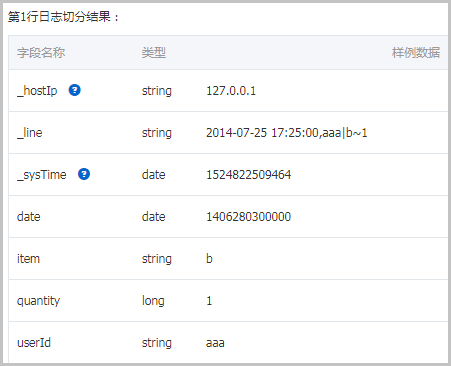The width and height of the screenshot is (451, 366).
Task: Click the _sysTime field name
Action: [x=42, y=175]
